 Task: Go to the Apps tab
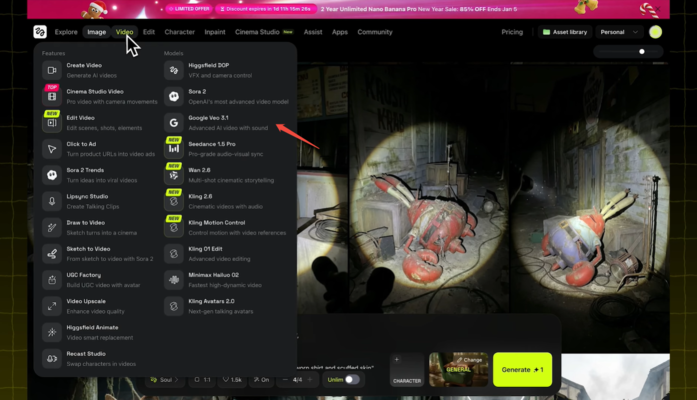point(340,32)
